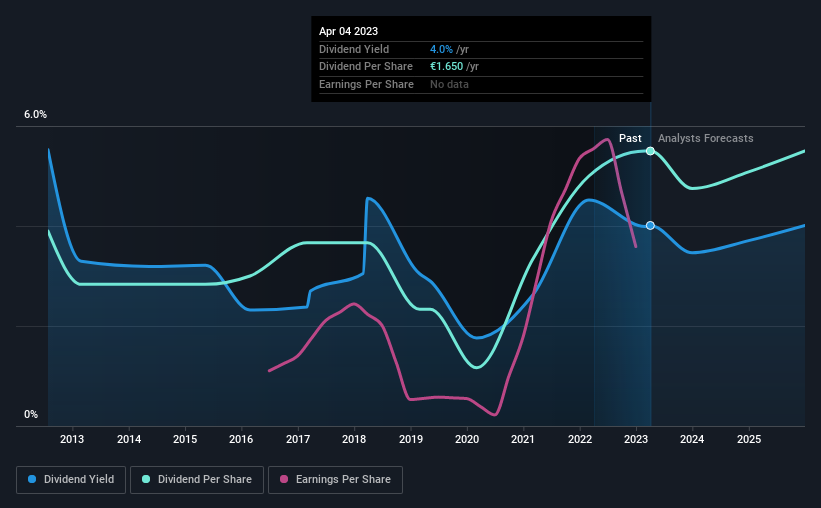Toggle the Dividend Yield legend button

[x=71, y=480]
